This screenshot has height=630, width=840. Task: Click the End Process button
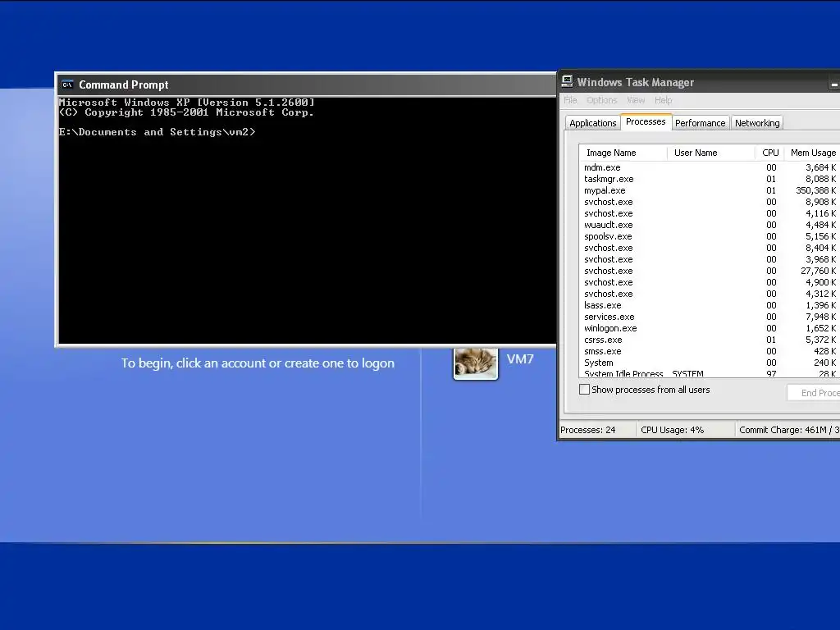[815, 393]
